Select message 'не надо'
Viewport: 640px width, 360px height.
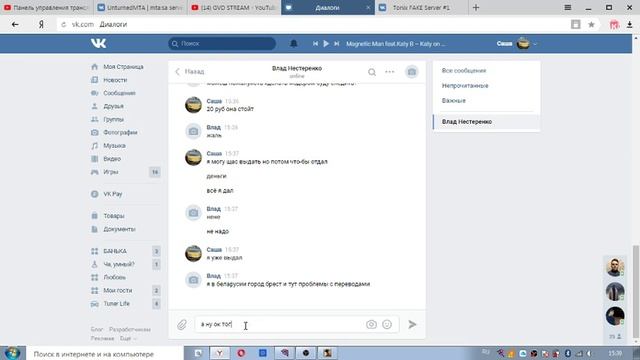[x=218, y=231]
